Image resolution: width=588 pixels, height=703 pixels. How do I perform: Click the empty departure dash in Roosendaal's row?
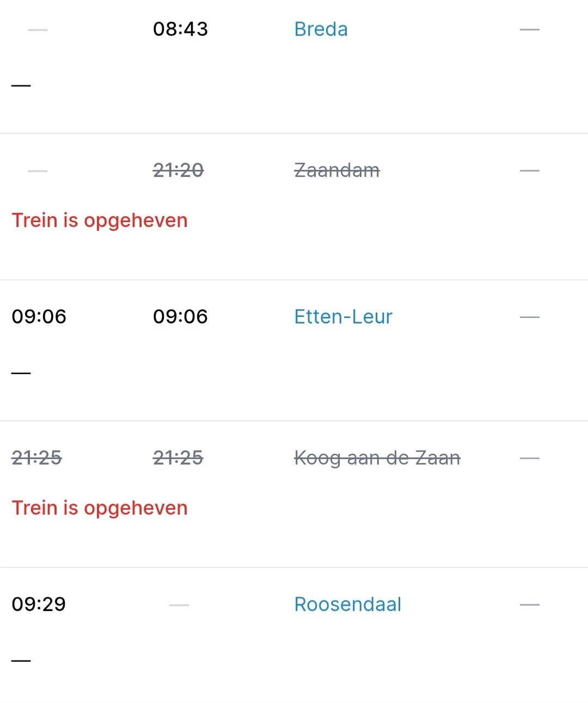179,605
